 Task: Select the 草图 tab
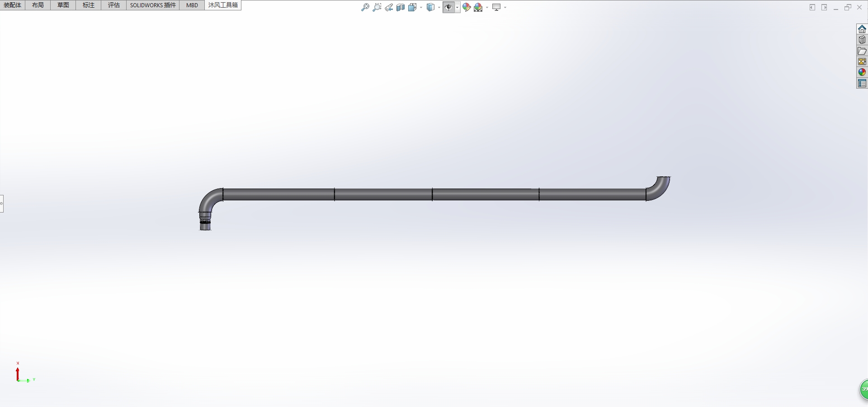tap(63, 5)
